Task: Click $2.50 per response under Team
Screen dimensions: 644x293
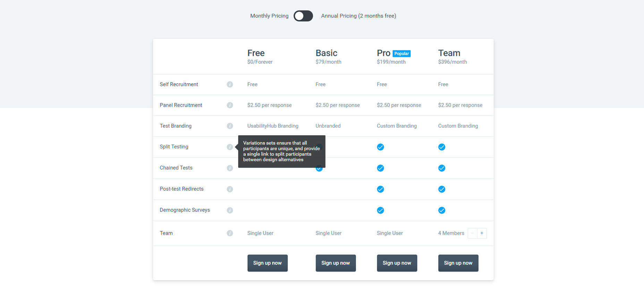Action: point(460,105)
